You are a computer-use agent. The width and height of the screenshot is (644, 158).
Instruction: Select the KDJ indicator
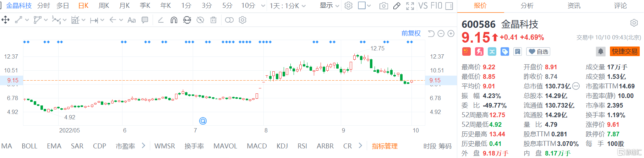[282, 146]
